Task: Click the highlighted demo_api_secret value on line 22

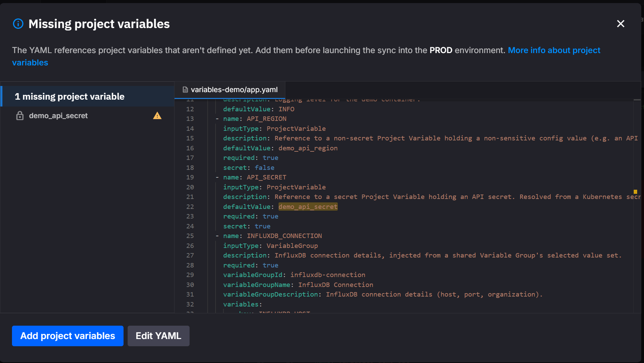Action: click(308, 206)
